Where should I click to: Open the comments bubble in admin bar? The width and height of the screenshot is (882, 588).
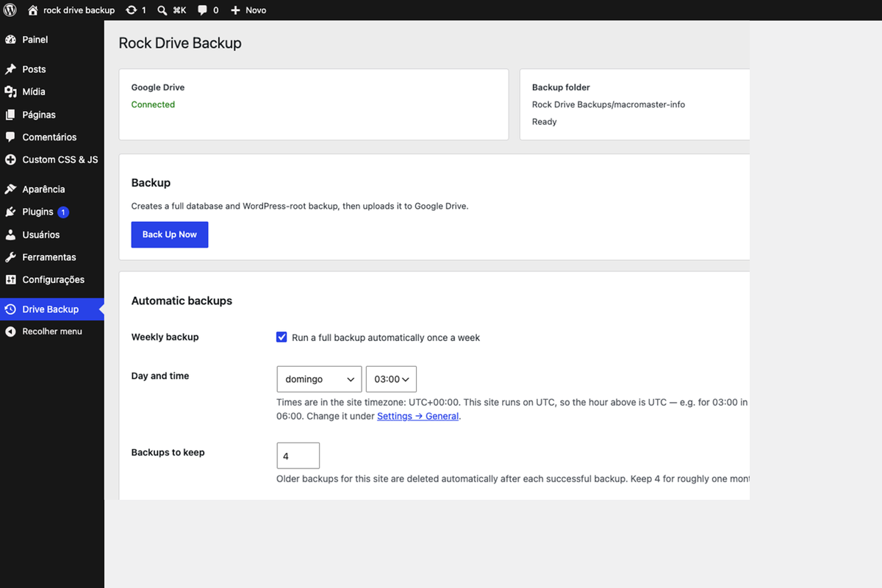pyautogui.click(x=203, y=10)
